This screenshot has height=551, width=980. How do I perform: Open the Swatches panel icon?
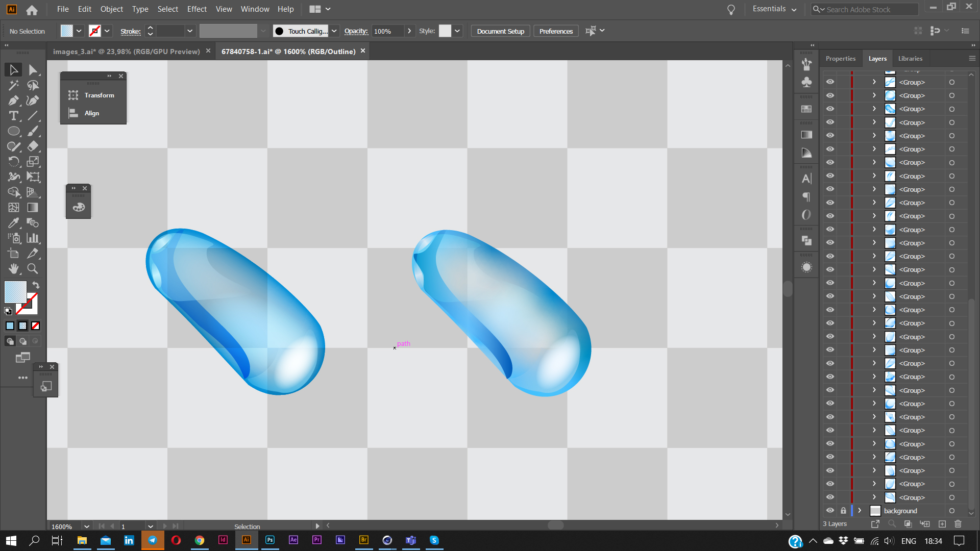click(x=806, y=109)
